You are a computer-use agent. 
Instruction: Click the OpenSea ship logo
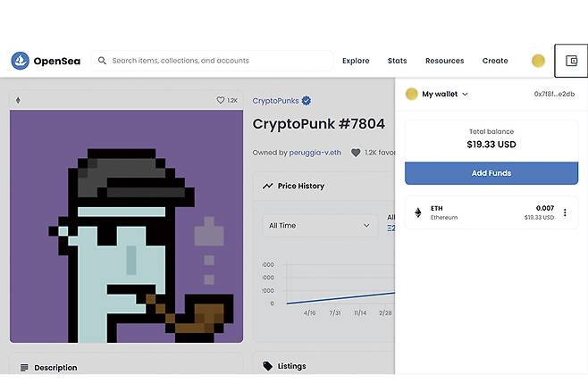click(x=21, y=61)
